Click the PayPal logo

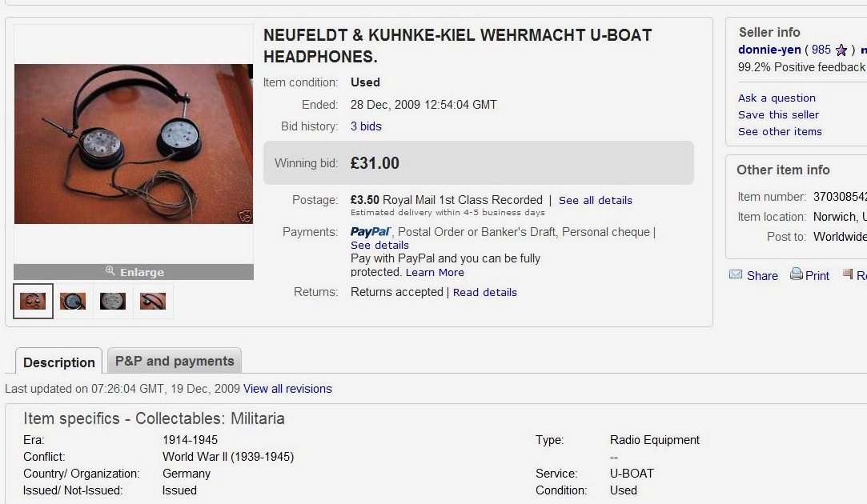370,232
